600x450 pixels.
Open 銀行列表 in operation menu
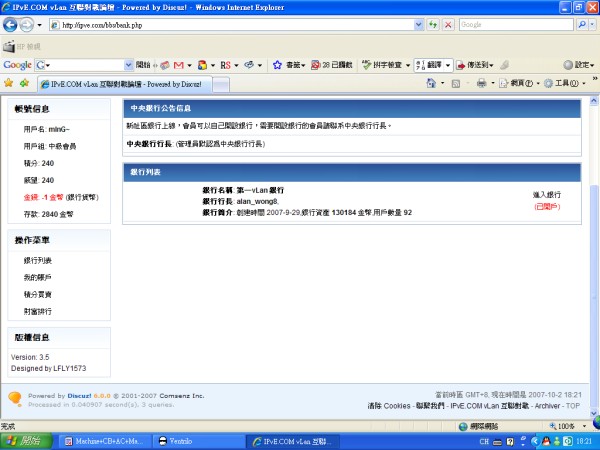tap(38, 261)
